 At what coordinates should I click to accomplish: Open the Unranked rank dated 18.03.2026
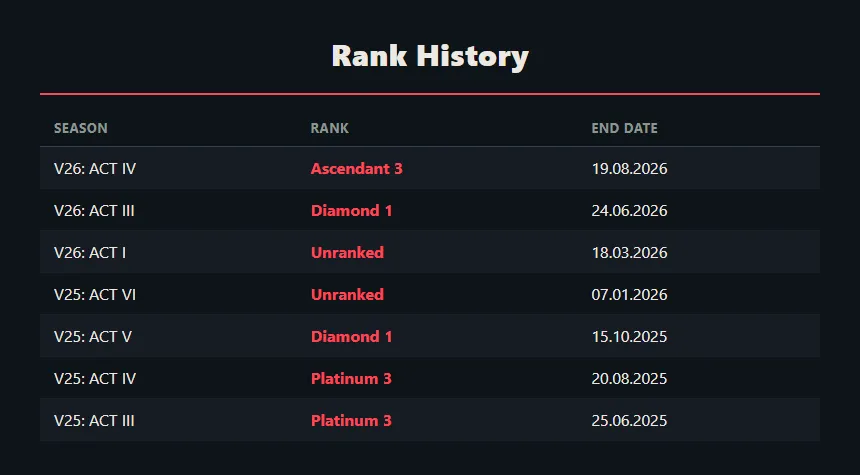point(347,252)
